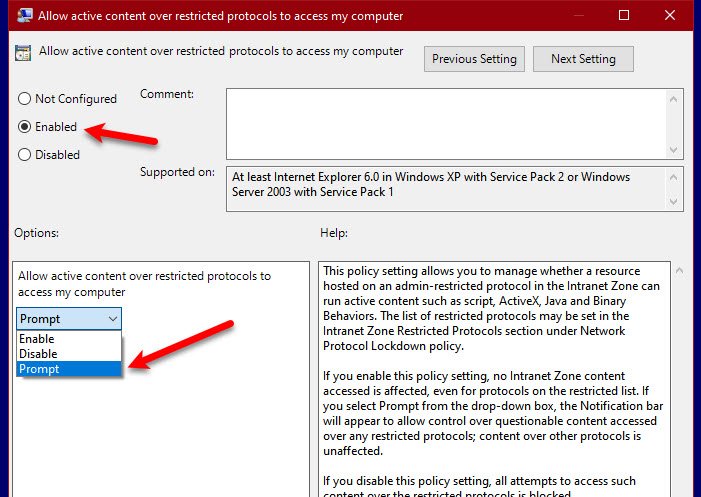This screenshot has height=497, width=701.
Task: Click up arrow in Supported on box
Action: [x=674, y=177]
